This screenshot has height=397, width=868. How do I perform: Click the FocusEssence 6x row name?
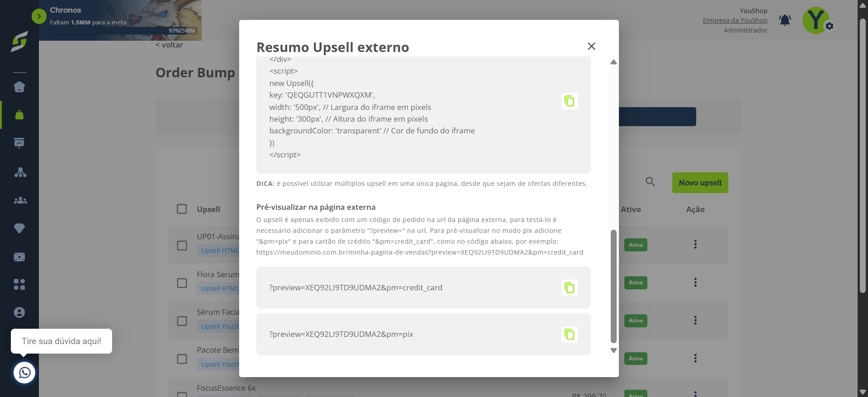coord(226,388)
